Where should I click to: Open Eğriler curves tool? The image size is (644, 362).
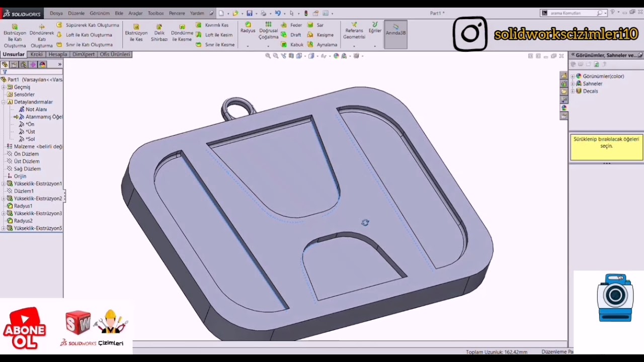[x=375, y=28]
